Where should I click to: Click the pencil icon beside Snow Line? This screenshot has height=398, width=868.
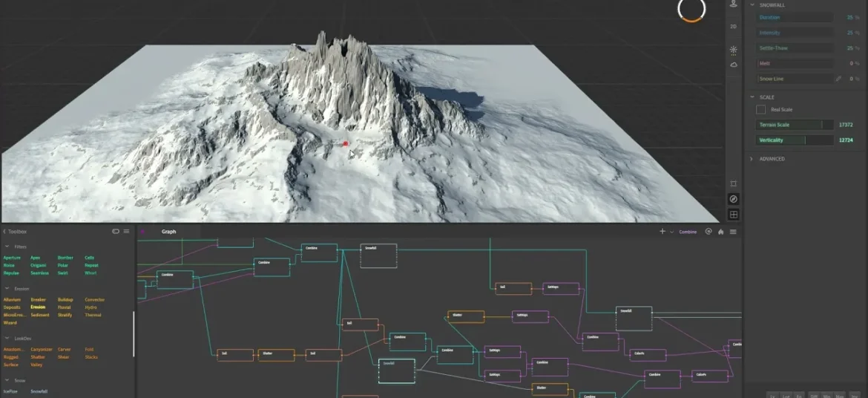point(838,79)
